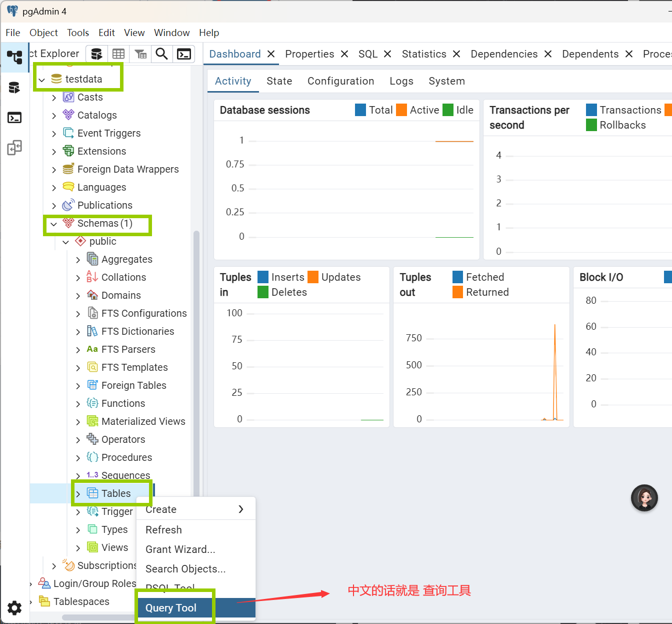Expand the Subscriptions node

(54, 566)
